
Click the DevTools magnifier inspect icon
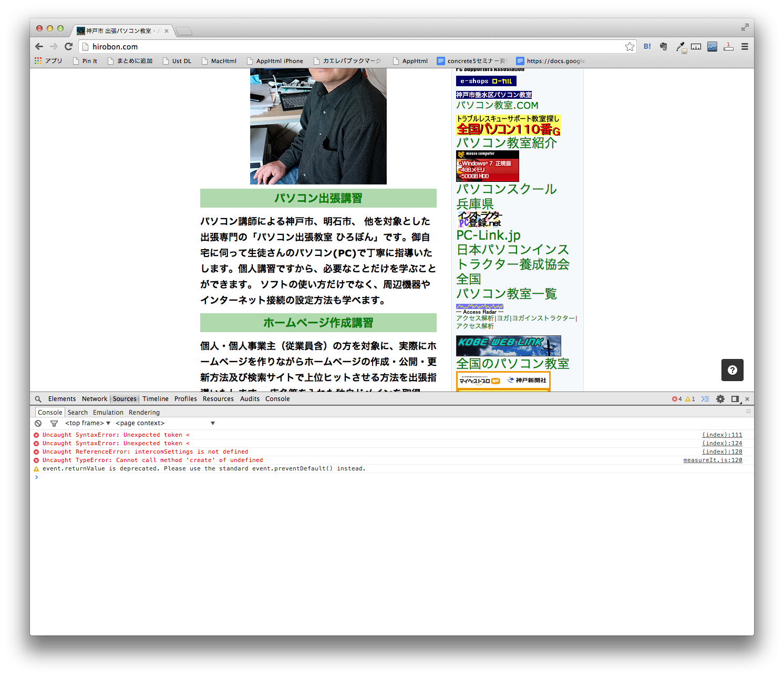pyautogui.click(x=38, y=399)
